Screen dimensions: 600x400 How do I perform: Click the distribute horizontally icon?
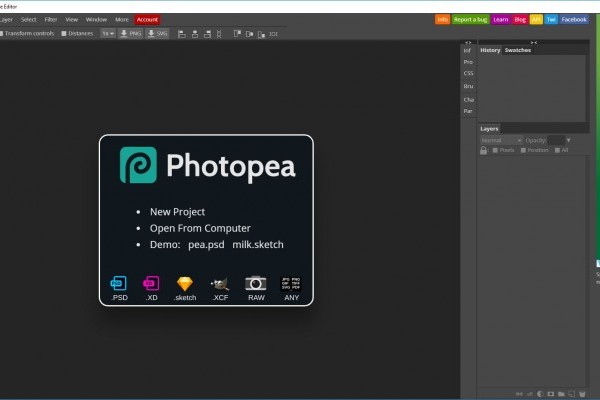coord(273,34)
